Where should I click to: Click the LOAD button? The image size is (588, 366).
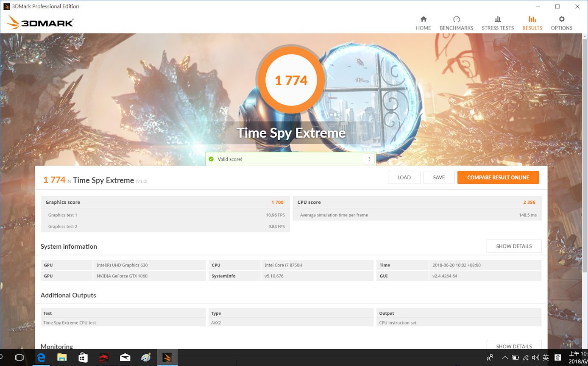404,177
